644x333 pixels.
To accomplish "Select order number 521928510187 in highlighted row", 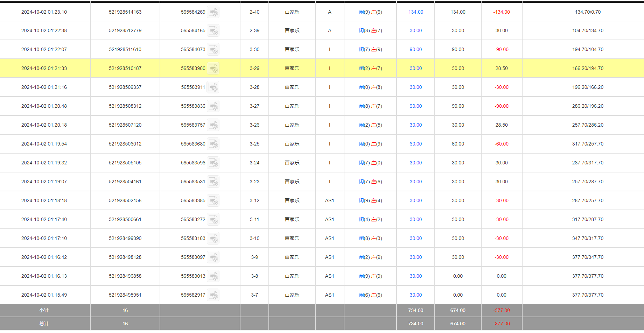I will coord(125,69).
